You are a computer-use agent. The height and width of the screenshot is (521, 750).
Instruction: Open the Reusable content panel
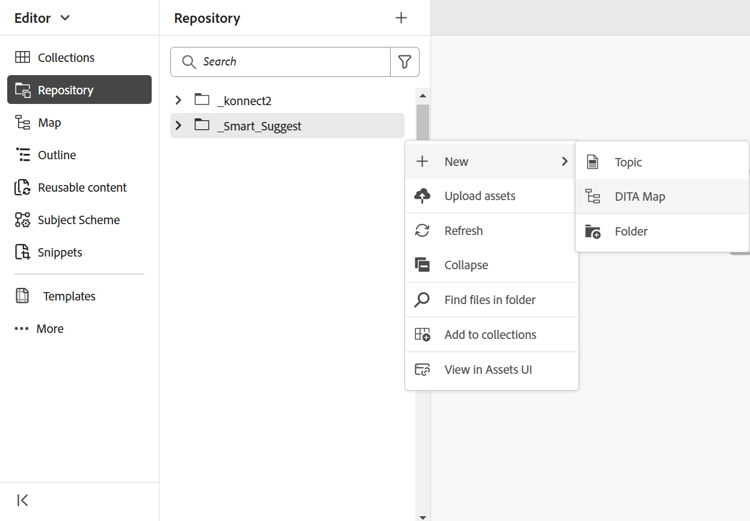(82, 188)
